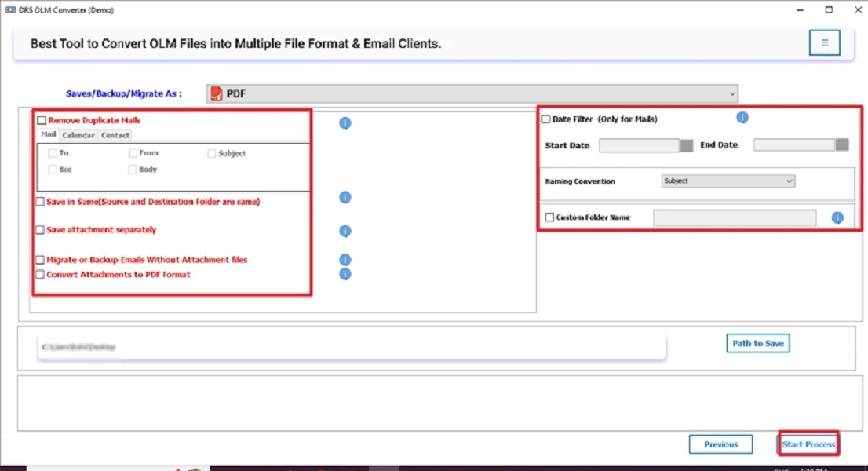
Task: Click the Path to Save button
Action: (757, 343)
